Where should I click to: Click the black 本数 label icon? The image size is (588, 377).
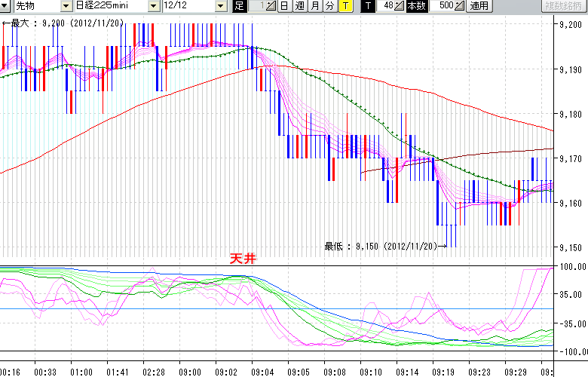coord(415,6)
